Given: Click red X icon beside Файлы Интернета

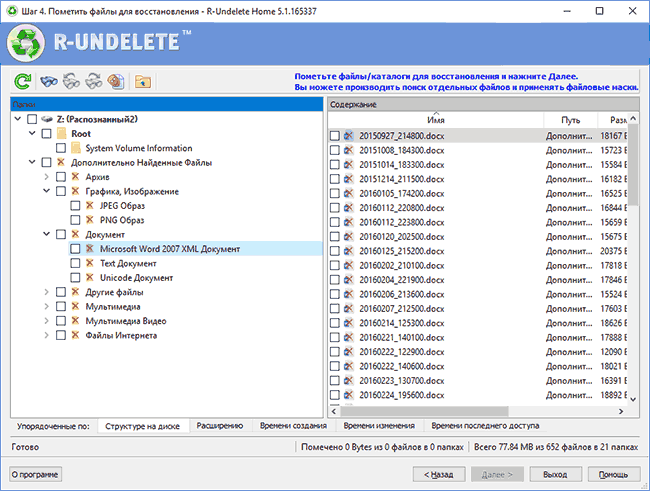Looking at the screenshot, I should coord(75,335).
